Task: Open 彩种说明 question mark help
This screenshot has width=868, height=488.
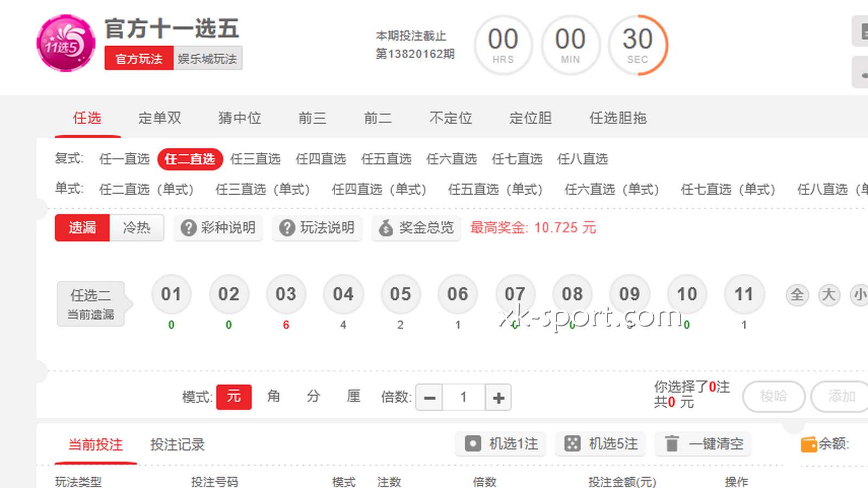Action: [x=218, y=228]
